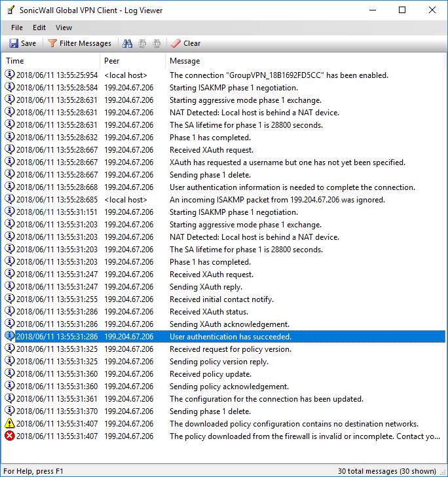Click info icon of 'Received initial contact notify' row
448x477 pixels.
click(x=9, y=298)
